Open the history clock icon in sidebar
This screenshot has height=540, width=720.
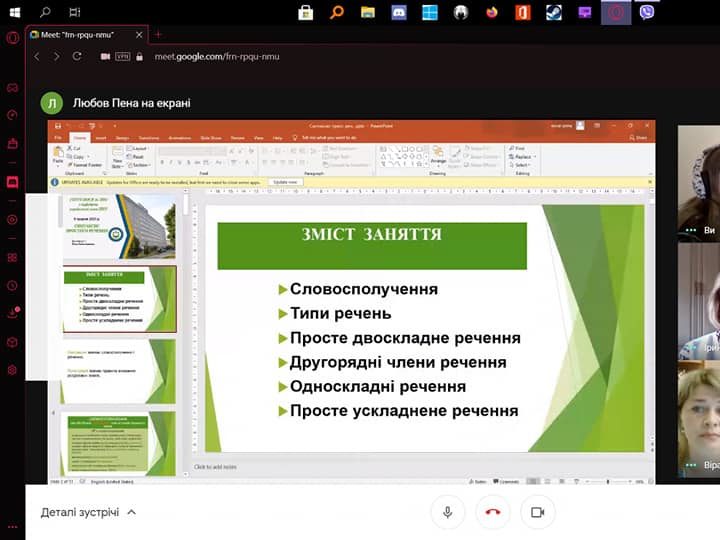pyautogui.click(x=12, y=284)
